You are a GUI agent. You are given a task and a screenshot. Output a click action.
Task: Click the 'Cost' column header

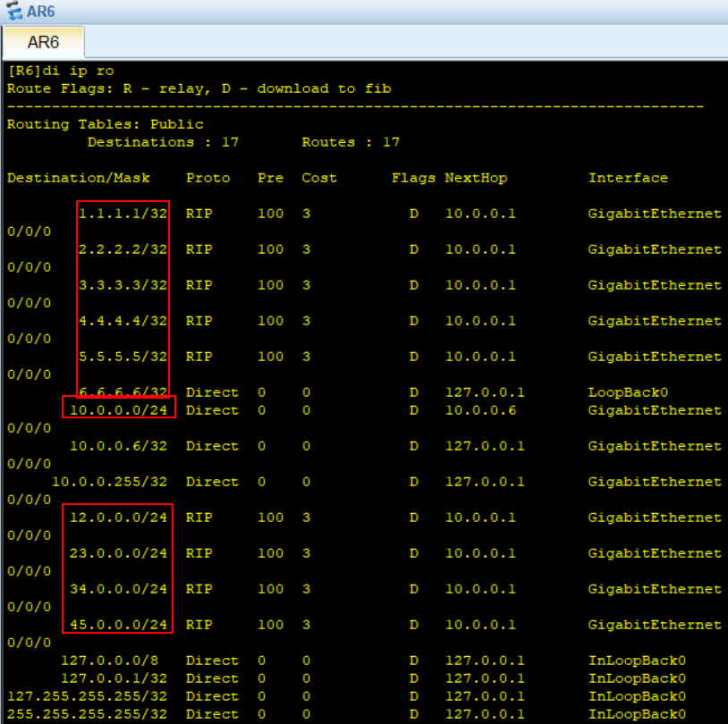(319, 178)
